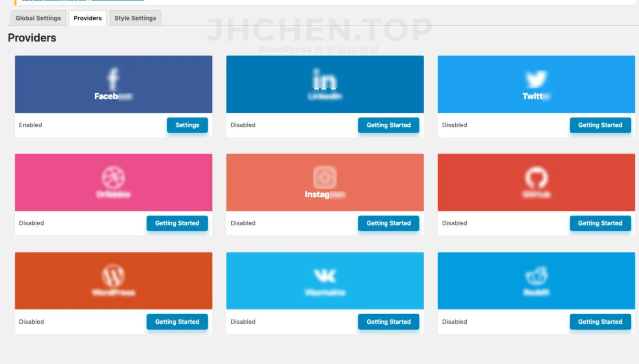This screenshot has width=639, height=364.
Task: Click the Disabled status under GitHub
Action: point(455,223)
